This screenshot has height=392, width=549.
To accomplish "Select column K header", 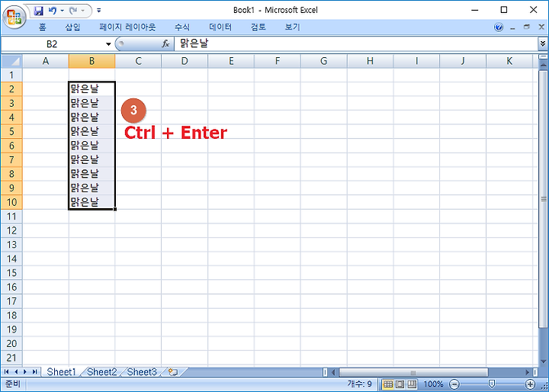I will pos(509,61).
